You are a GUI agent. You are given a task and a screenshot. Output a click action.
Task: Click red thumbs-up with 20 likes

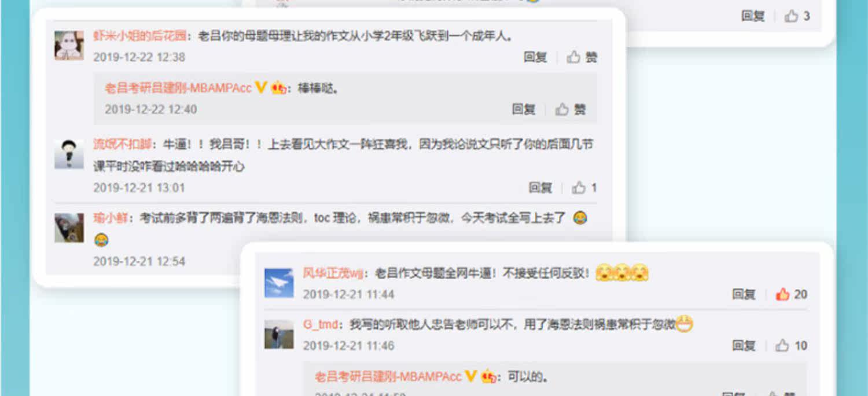[782, 294]
